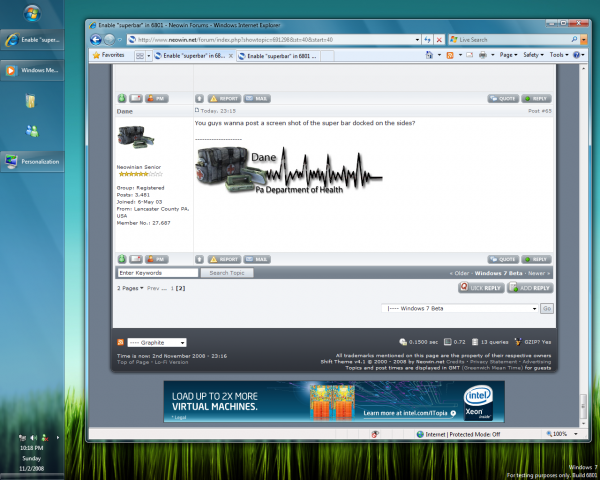Click the QUICK REPLY button
Viewport: 600px width, 480px height.
(481, 287)
